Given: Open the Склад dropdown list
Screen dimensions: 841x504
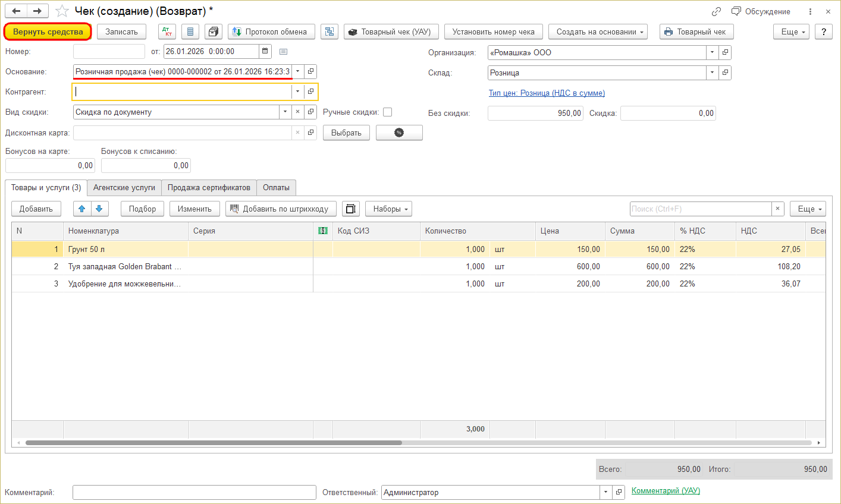Looking at the screenshot, I should (713, 73).
